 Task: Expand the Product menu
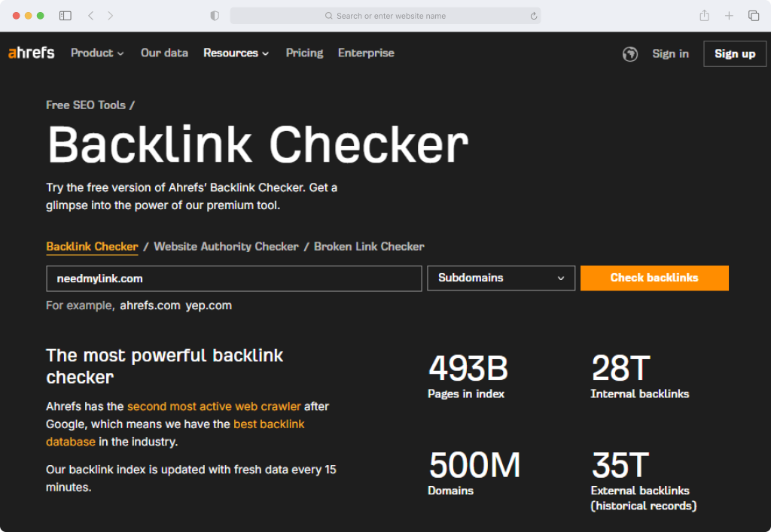click(97, 53)
